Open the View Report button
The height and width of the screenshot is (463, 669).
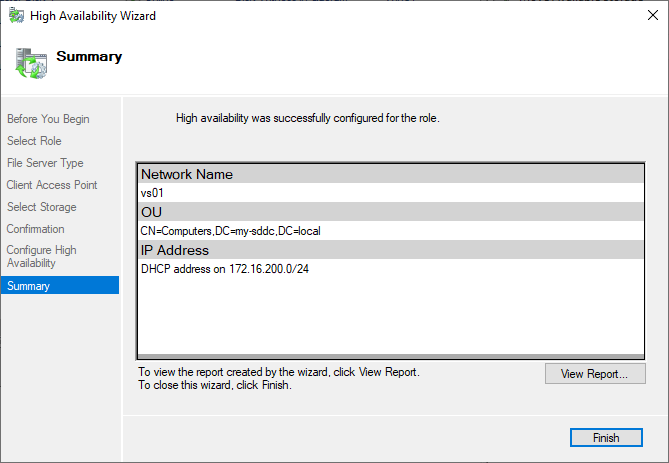(595, 374)
